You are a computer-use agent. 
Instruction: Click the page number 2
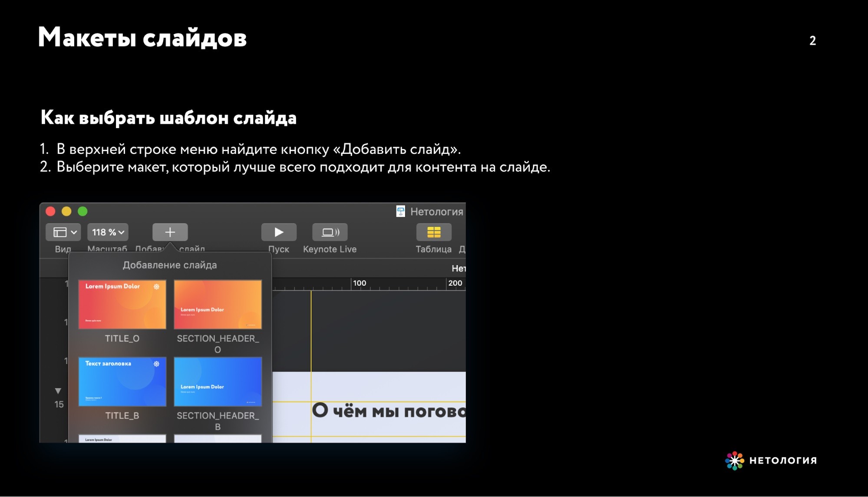click(x=812, y=41)
